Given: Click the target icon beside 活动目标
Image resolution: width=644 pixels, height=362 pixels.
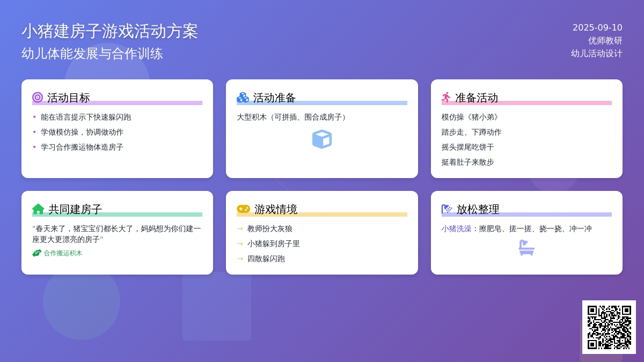Looking at the screenshot, I should tap(38, 98).
